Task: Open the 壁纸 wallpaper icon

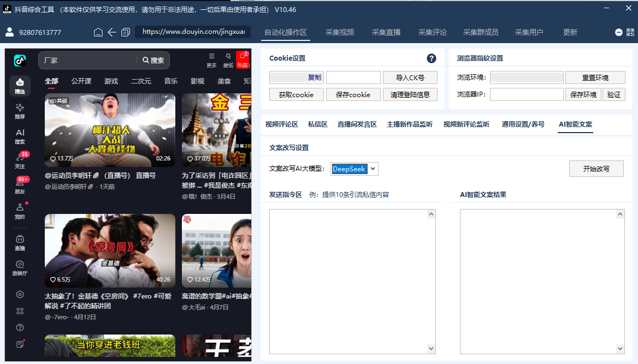Action: point(228,60)
